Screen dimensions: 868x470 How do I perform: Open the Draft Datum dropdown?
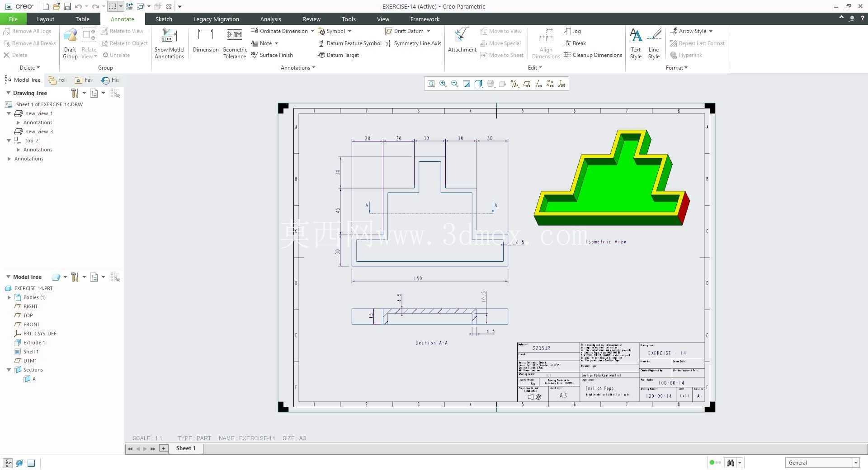coord(428,31)
